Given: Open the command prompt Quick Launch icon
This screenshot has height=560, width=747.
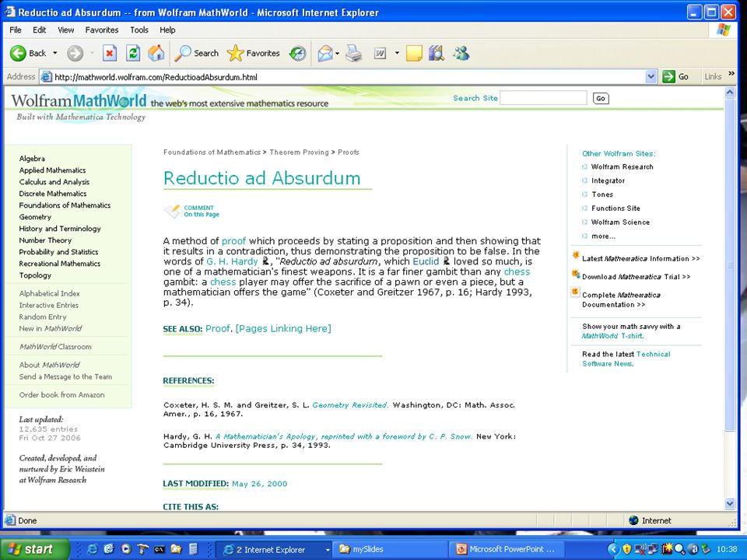Looking at the screenshot, I should point(160,549).
